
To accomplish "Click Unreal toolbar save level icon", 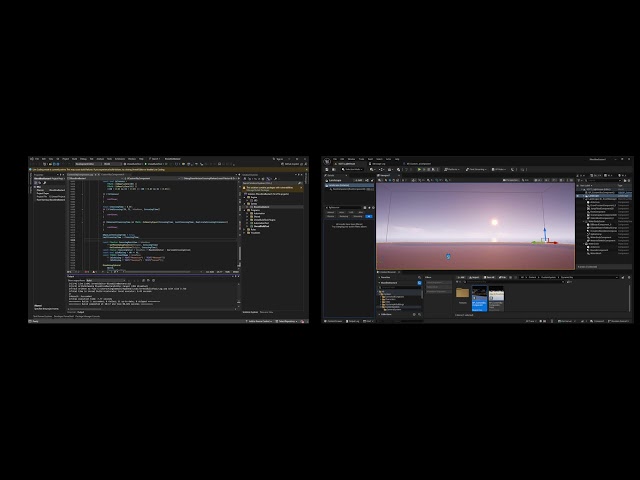I will pyautogui.click(x=327, y=169).
